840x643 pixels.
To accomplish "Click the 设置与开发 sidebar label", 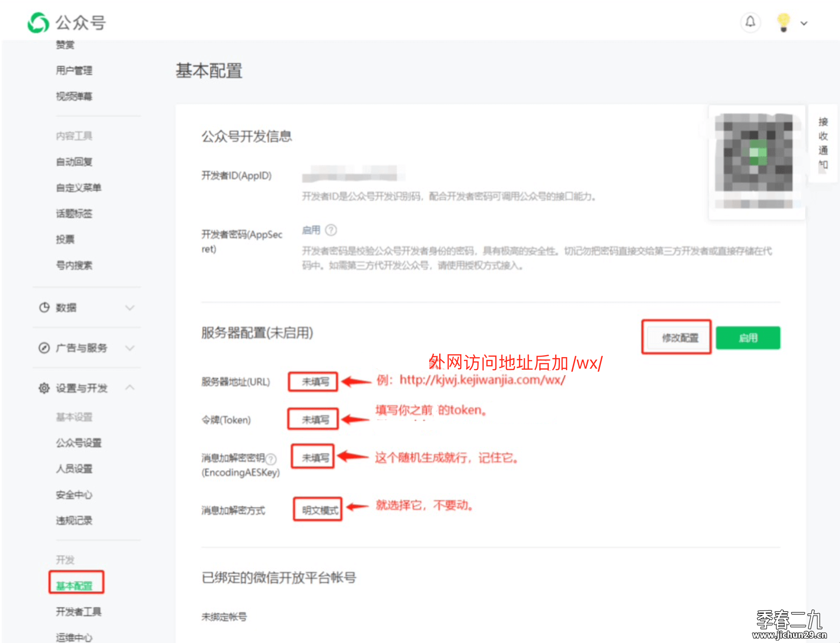I will tap(81, 388).
